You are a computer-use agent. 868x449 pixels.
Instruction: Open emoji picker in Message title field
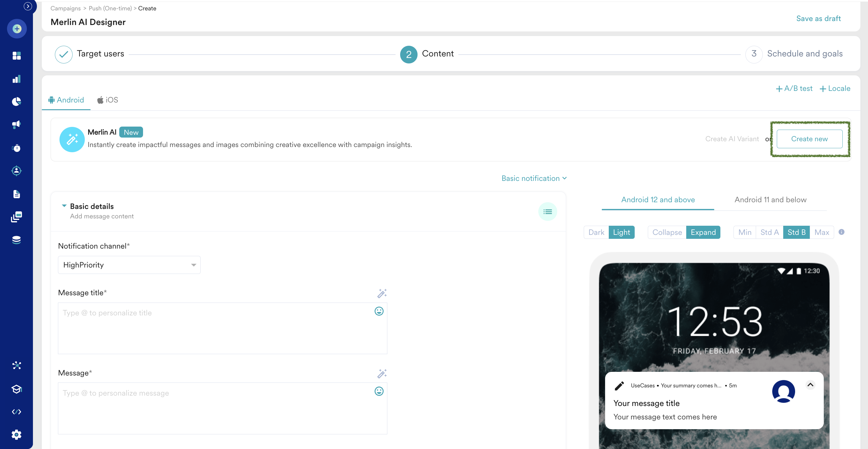[379, 311]
